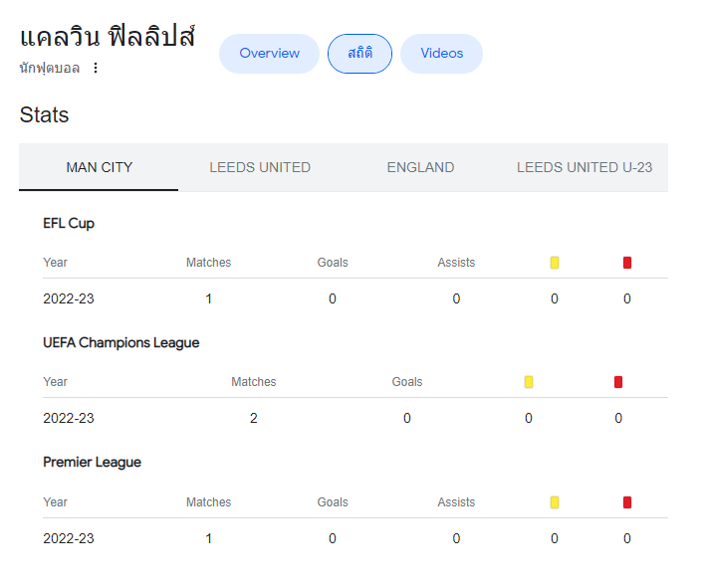Open the three-dot more options menu
The height and width of the screenshot is (588, 706).
coord(95,68)
